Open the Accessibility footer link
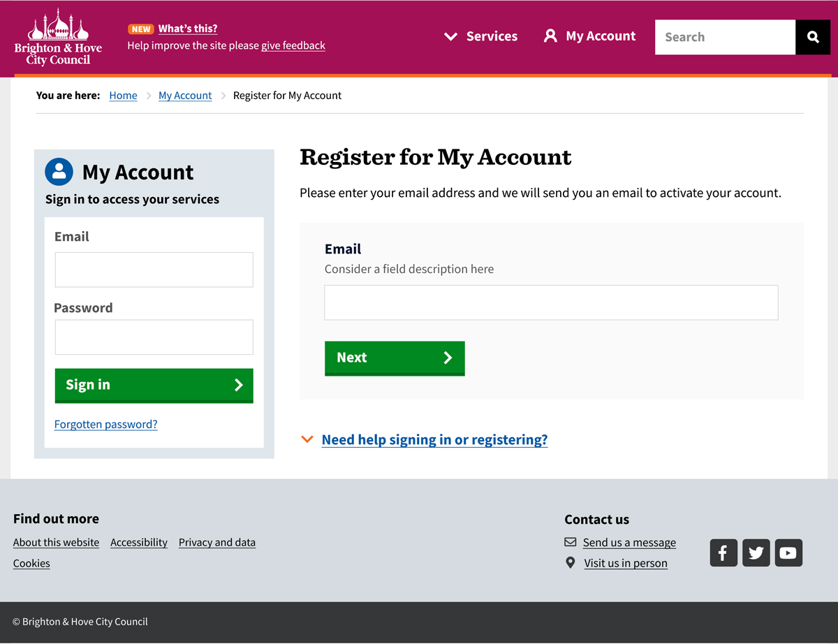Screen dimensions: 838x644 click(x=139, y=542)
